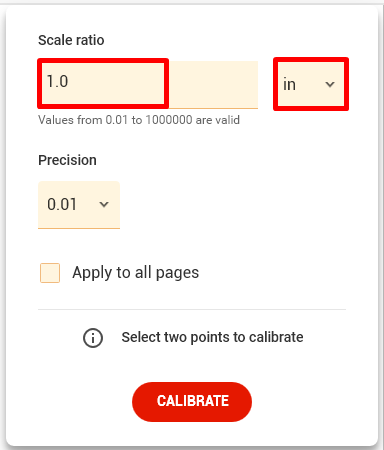384x450 pixels.
Task: Click the chevron arrow beside the 'in' unit
Action: pyautogui.click(x=330, y=84)
